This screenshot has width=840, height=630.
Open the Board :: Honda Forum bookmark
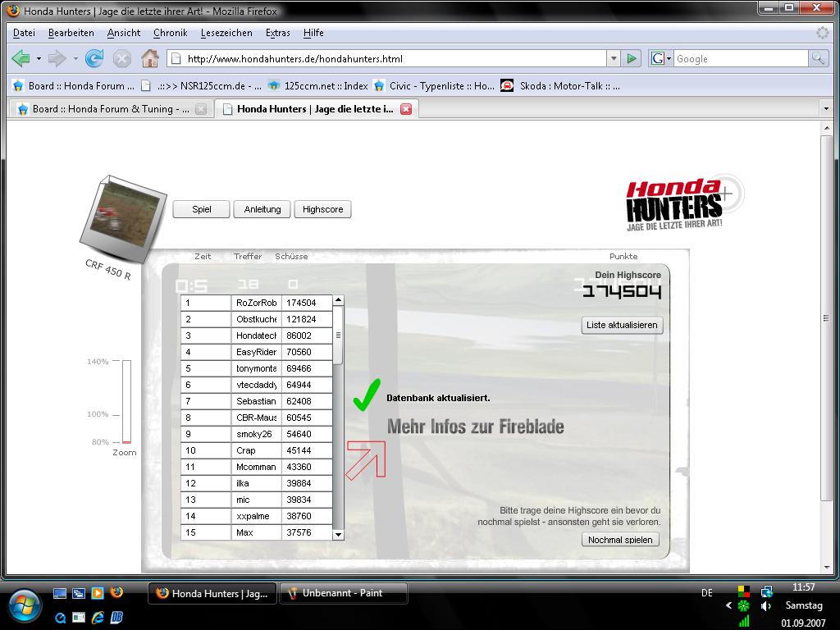[x=73, y=85]
